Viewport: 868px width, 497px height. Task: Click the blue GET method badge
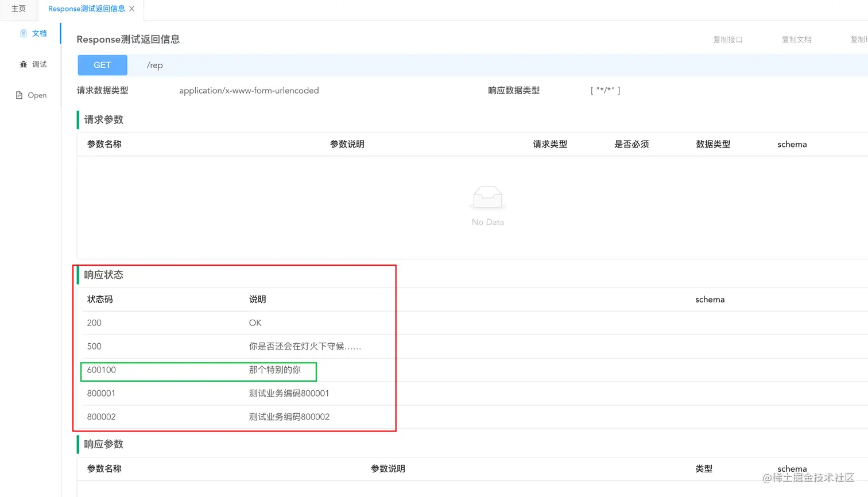pos(102,65)
